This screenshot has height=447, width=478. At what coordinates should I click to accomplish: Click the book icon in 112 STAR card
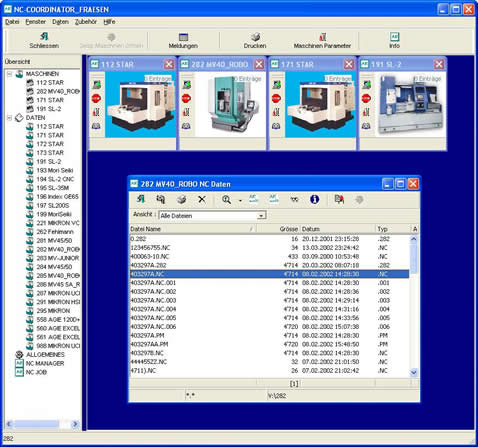pyautogui.click(x=96, y=126)
